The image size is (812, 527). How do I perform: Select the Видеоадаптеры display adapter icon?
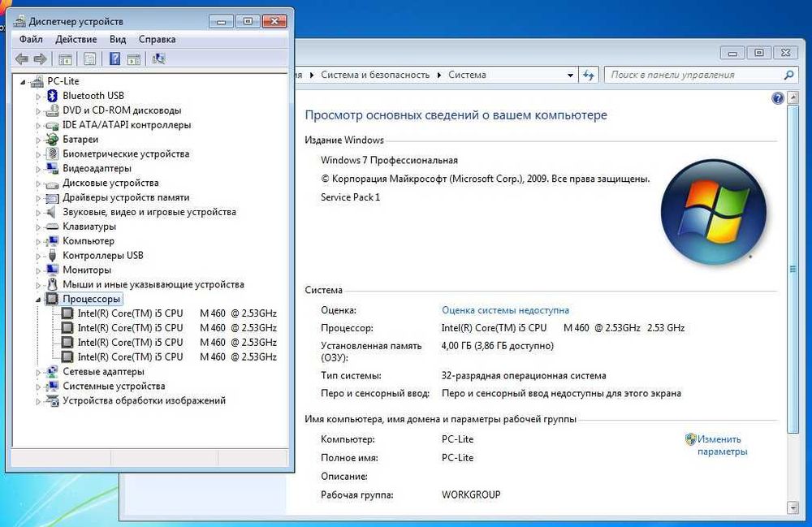(52, 168)
